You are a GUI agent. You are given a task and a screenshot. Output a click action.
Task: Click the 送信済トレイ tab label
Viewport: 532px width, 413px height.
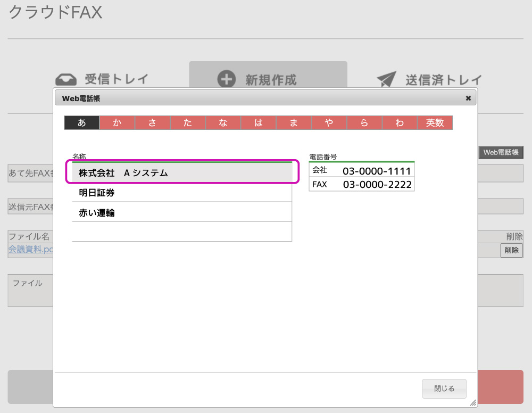[x=444, y=80]
